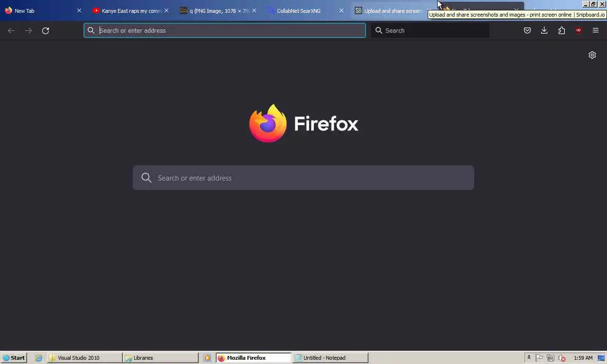Close the q PNG Image tab
607x364 pixels.
[x=254, y=10]
